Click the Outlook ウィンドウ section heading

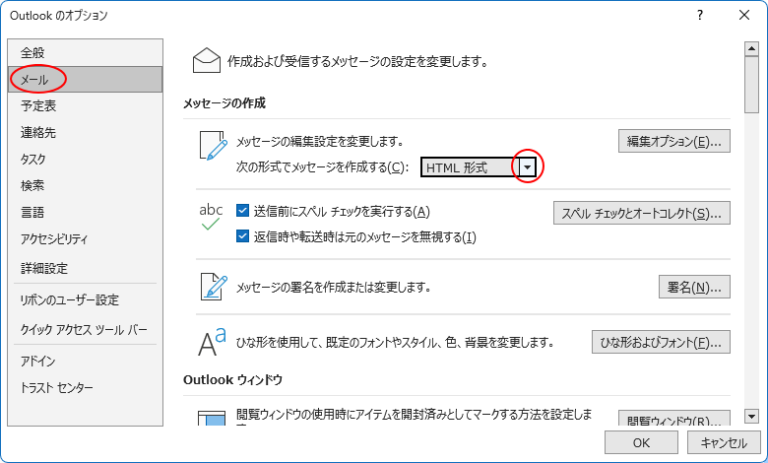point(233,380)
